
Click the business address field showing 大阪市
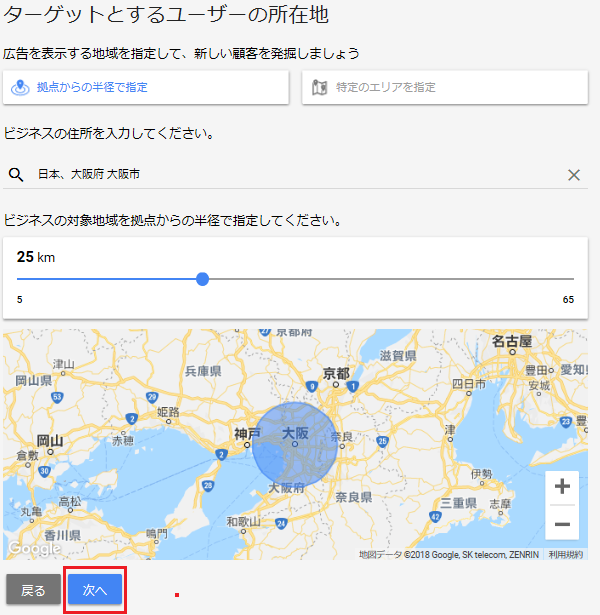tap(290, 174)
